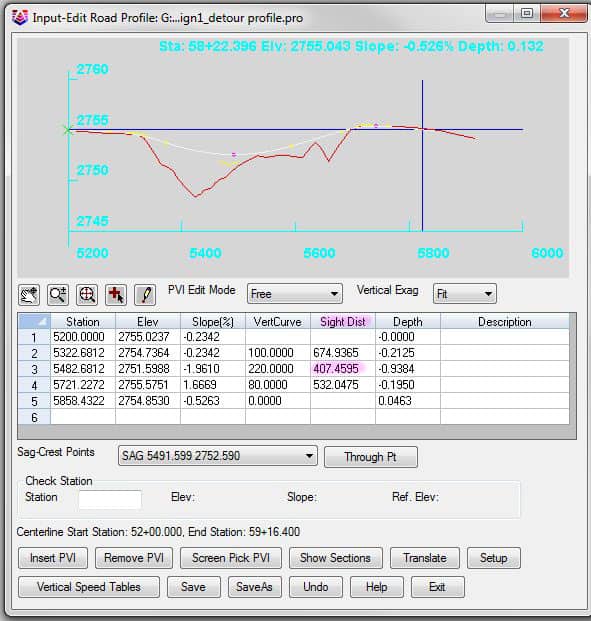Select the highlighted 407.4595 sight distance cell
Screen dimensions: 591x621
click(x=343, y=369)
